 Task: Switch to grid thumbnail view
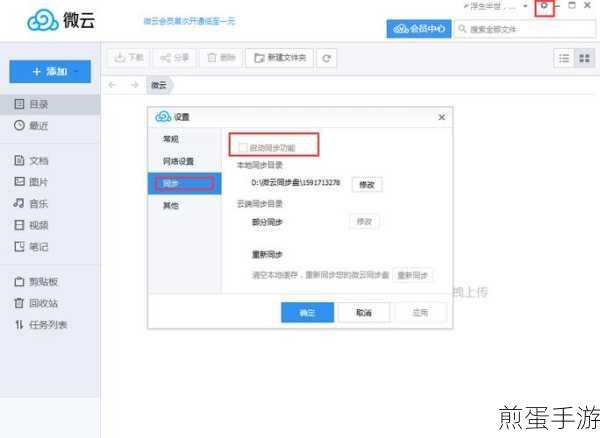coord(584,58)
